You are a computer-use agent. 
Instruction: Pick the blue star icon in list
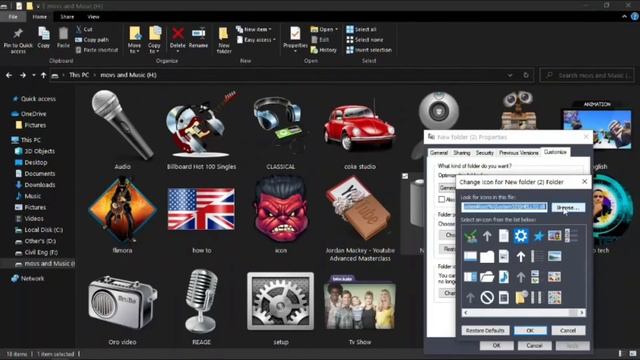(x=538, y=236)
